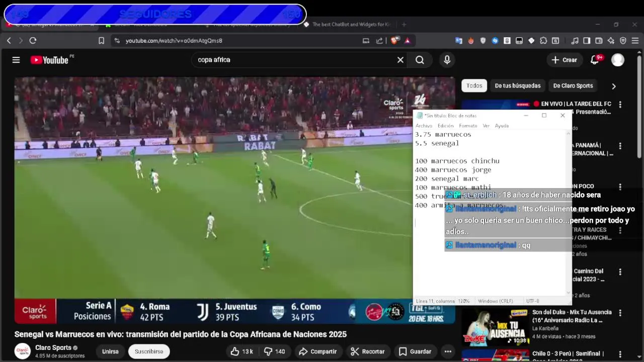Open Notepad's Edición menu

coord(445,126)
